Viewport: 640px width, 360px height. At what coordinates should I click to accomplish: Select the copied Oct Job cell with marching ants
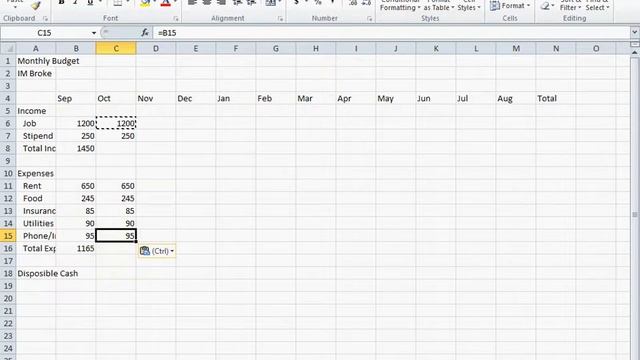click(116, 123)
